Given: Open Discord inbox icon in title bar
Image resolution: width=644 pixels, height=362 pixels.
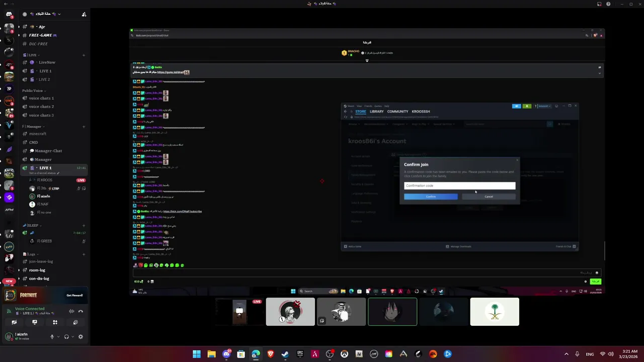Looking at the screenshot, I should [x=599, y=4].
